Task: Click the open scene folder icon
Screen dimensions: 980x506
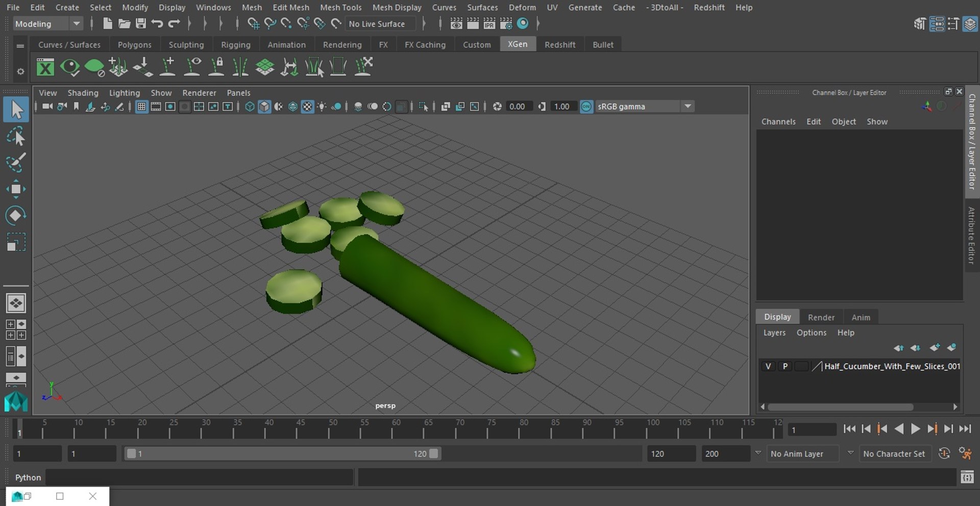Action: (x=124, y=23)
